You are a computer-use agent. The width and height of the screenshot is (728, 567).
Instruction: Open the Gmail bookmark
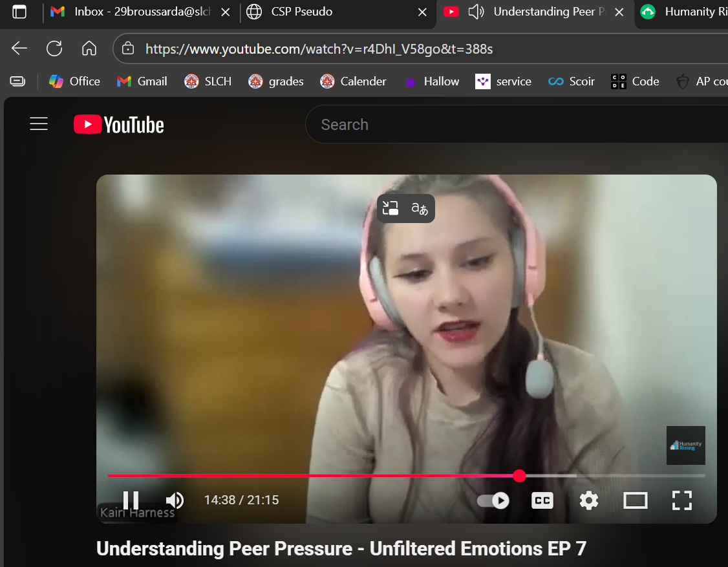pyautogui.click(x=142, y=81)
